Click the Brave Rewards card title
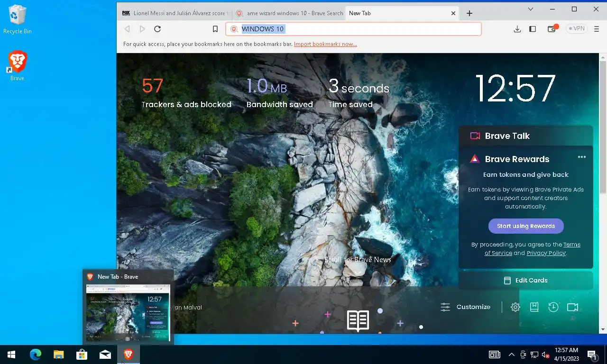The width and height of the screenshot is (607, 364). [517, 159]
